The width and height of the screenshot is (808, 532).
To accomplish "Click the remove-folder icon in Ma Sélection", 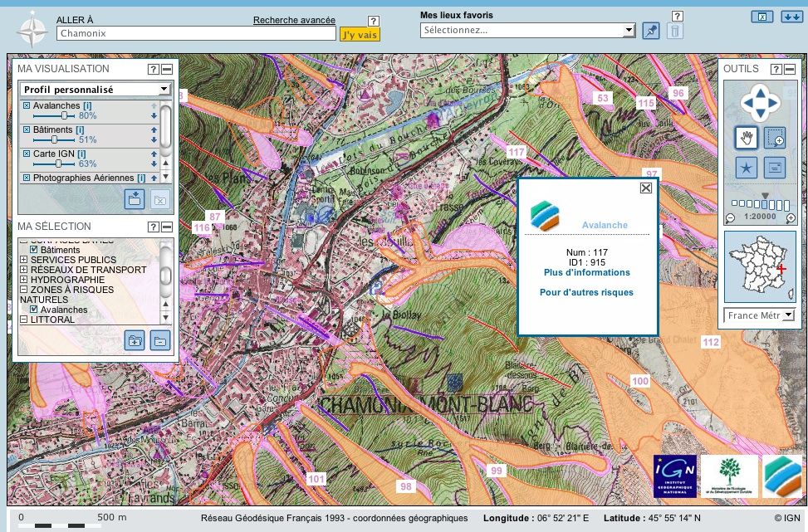I will tap(159, 340).
